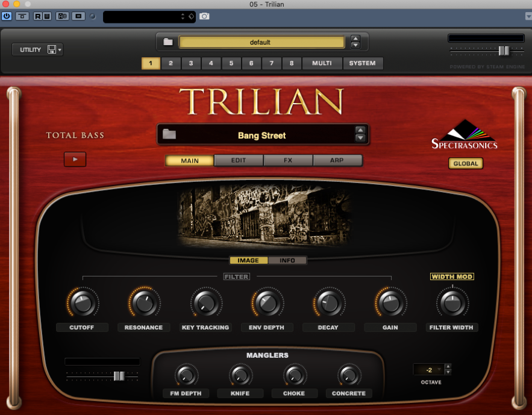Step to next patch with down arrow
532x415 pixels.
tap(360, 138)
